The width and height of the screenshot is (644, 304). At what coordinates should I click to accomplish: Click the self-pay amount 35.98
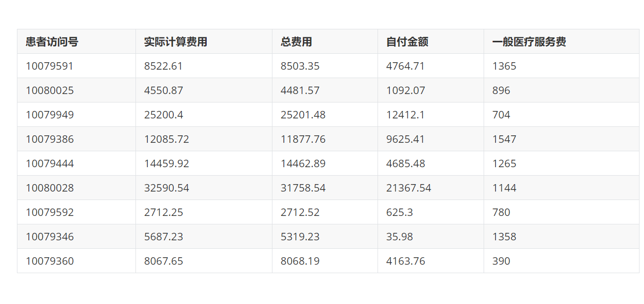pyautogui.click(x=399, y=237)
